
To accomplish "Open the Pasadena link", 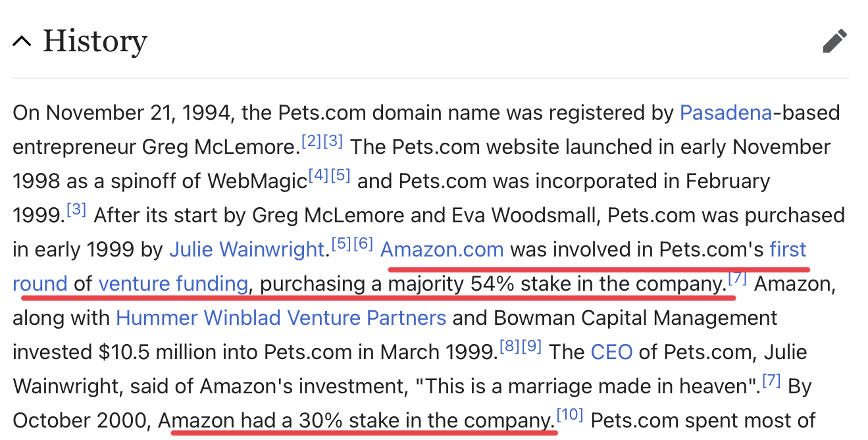I will pyautogui.click(x=726, y=113).
